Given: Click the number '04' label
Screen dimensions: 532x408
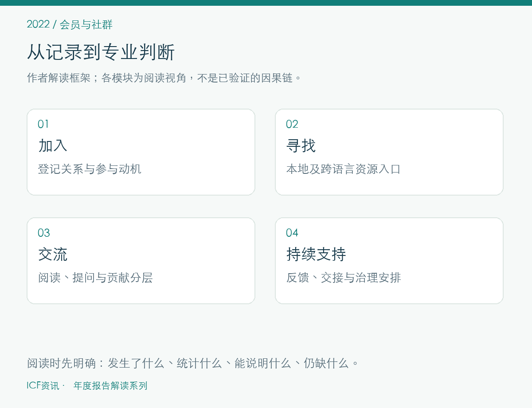Looking at the screenshot, I should (292, 233).
